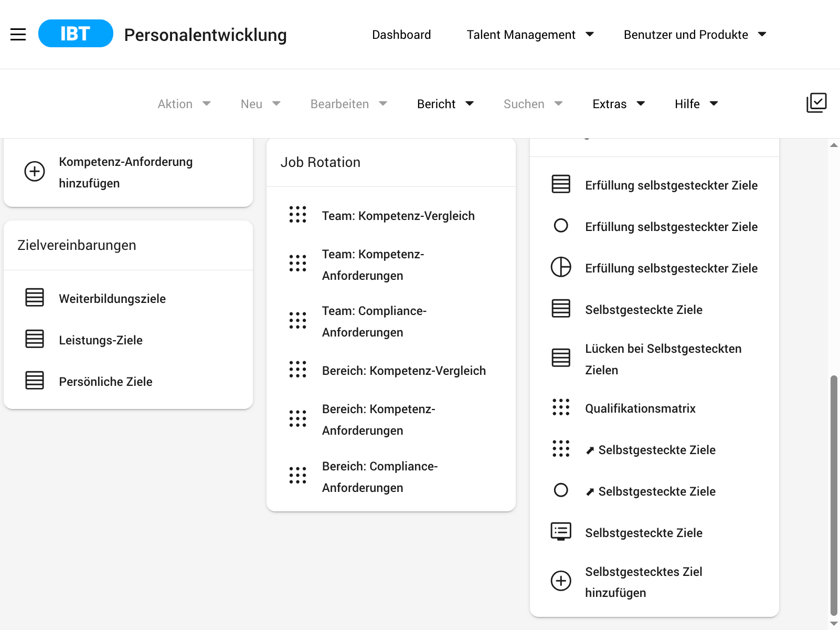The image size is (840, 630).
Task: Open the Hilfe dropdown menu
Action: tap(696, 104)
